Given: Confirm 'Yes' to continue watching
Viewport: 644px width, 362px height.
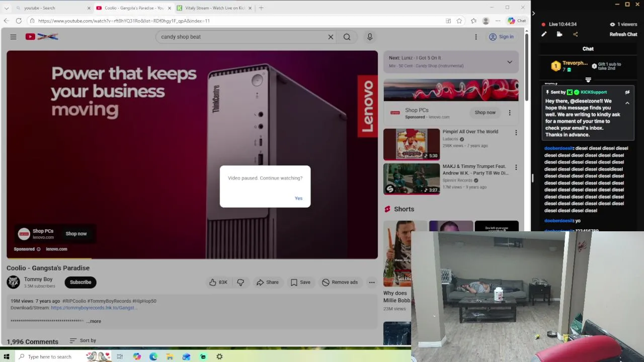Looking at the screenshot, I should pyautogui.click(x=298, y=198).
